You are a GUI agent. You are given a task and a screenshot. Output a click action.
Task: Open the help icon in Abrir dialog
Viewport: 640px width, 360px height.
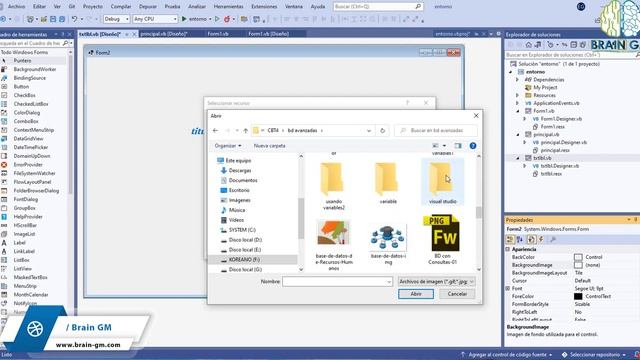coord(473,146)
